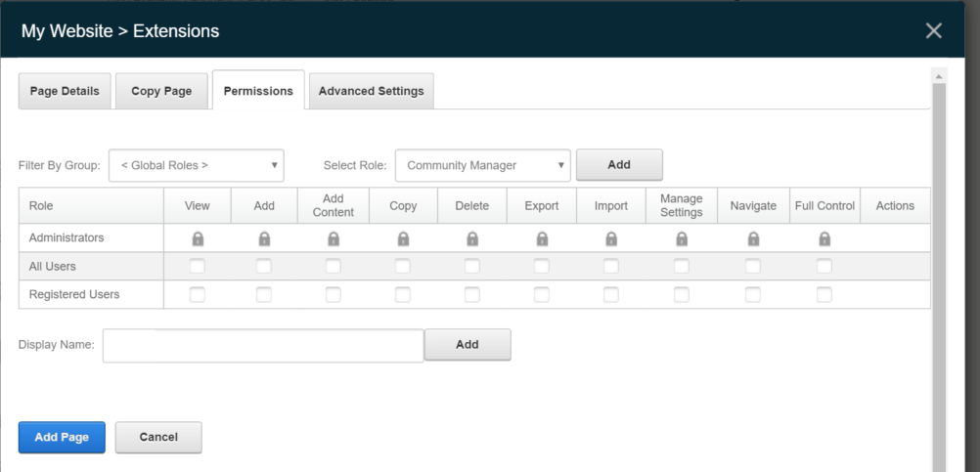Click the Administrators Manage Settings lock icon

pyautogui.click(x=682, y=238)
